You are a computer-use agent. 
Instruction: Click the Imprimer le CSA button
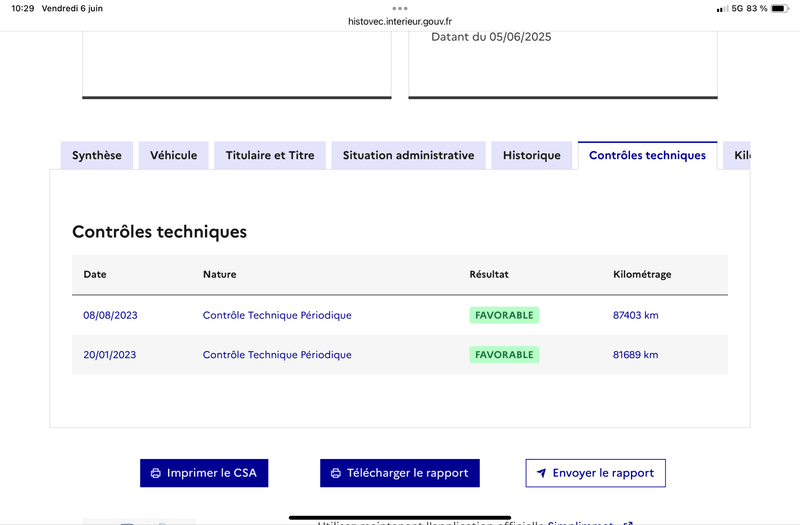click(x=204, y=473)
